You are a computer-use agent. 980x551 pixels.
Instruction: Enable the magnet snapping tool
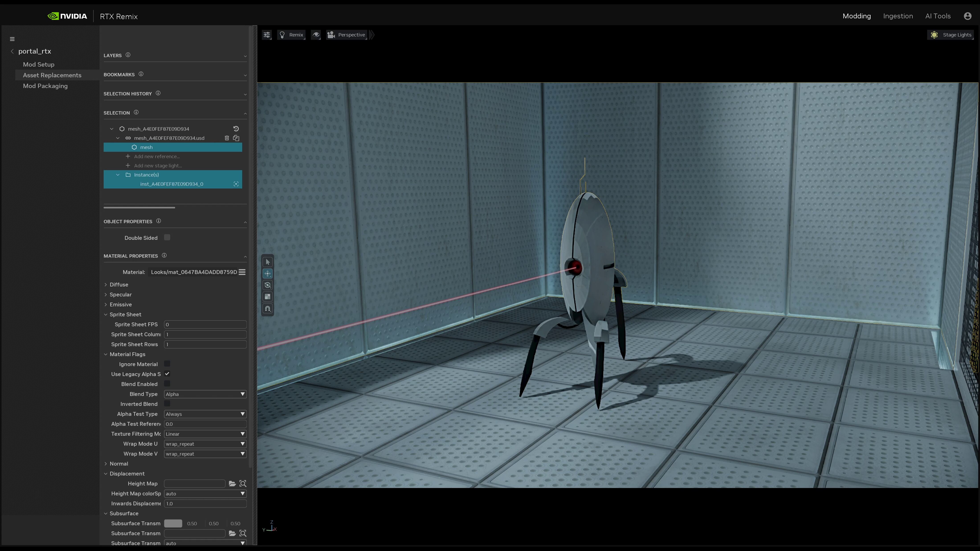(267, 309)
